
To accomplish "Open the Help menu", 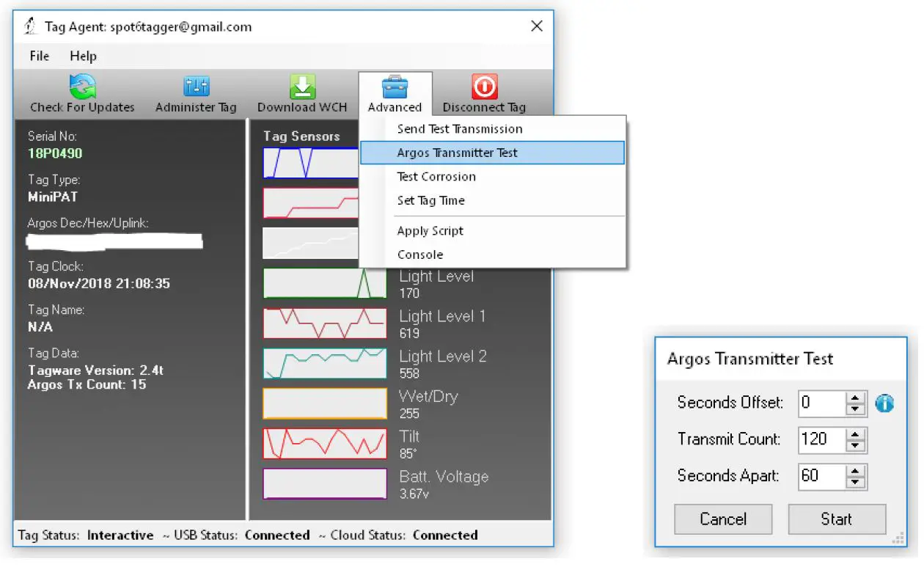I will point(83,56).
